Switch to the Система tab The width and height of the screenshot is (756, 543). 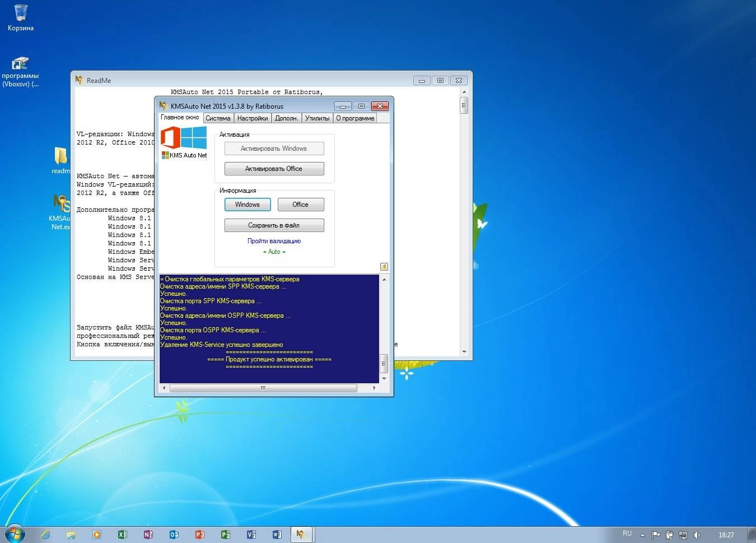[218, 118]
